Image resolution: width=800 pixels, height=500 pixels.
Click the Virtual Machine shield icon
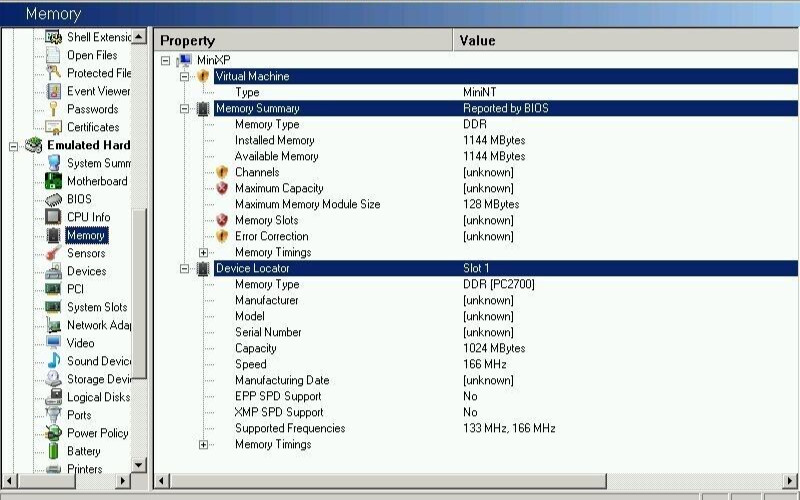pyautogui.click(x=203, y=76)
